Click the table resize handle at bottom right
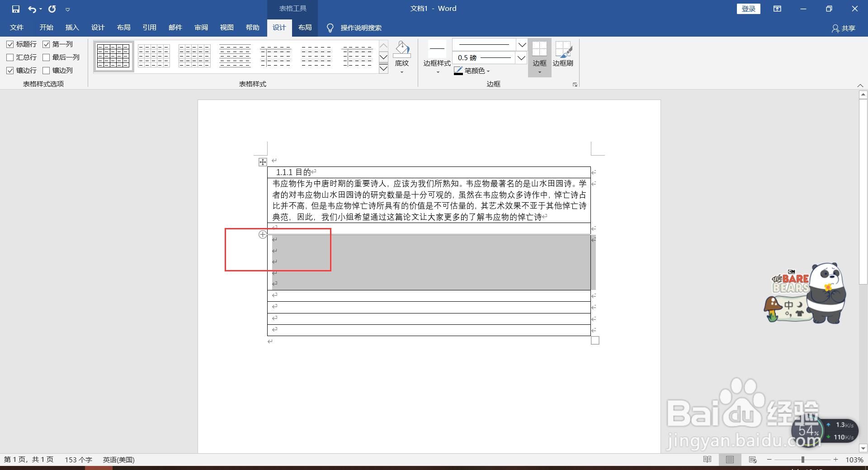Image resolution: width=868 pixels, height=470 pixels. 595,340
